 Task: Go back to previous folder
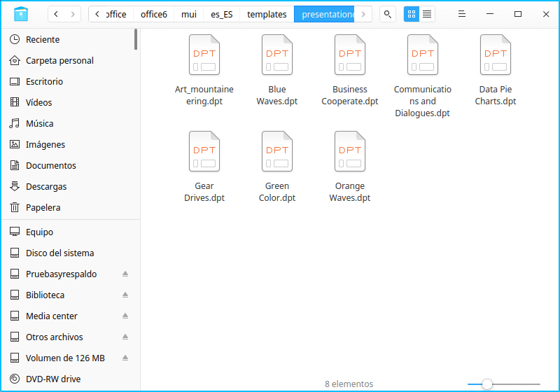point(56,14)
